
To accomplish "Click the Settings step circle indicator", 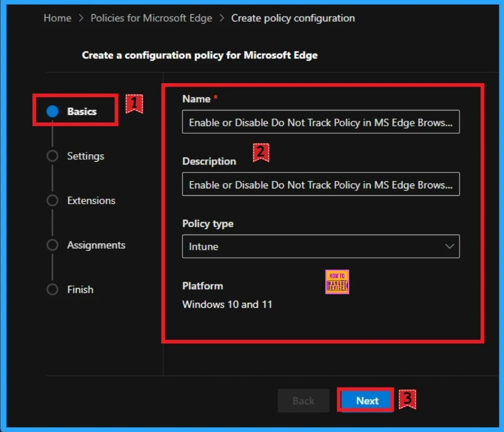I will (x=52, y=156).
